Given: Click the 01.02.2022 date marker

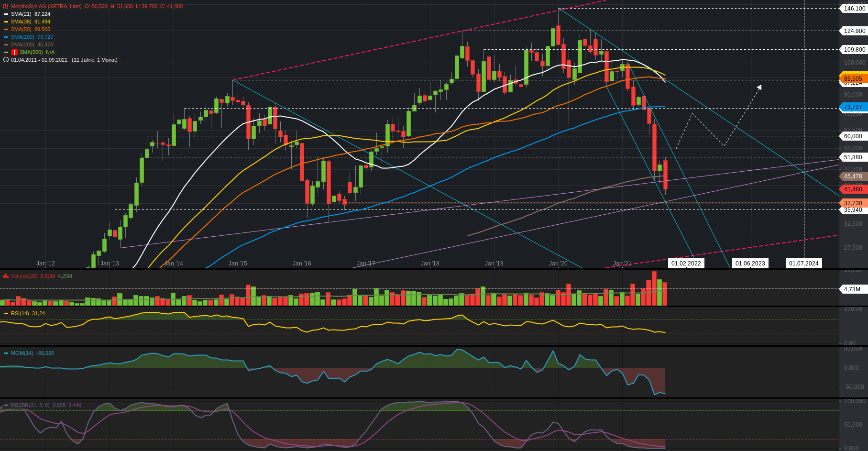Looking at the screenshot, I should [x=686, y=264].
